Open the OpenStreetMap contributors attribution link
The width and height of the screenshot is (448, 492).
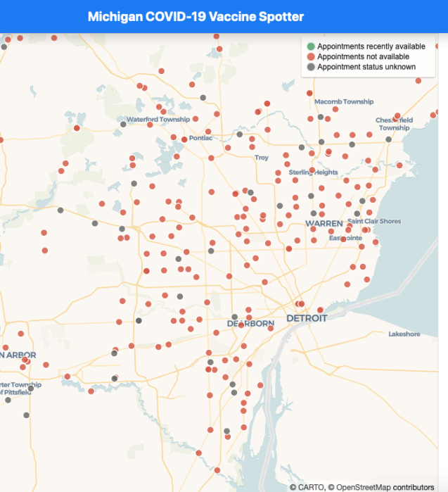pos(381,487)
